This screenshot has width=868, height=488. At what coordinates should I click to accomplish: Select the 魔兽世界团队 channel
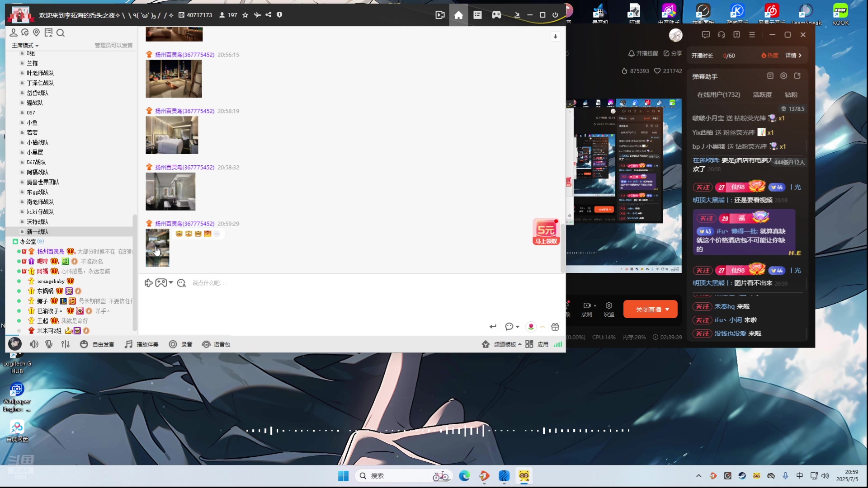[43, 182]
